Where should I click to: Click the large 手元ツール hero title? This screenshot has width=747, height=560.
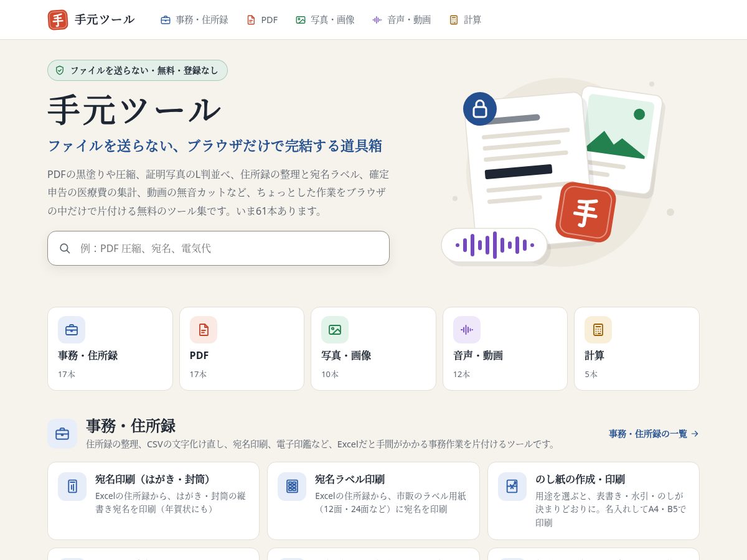pos(134,110)
